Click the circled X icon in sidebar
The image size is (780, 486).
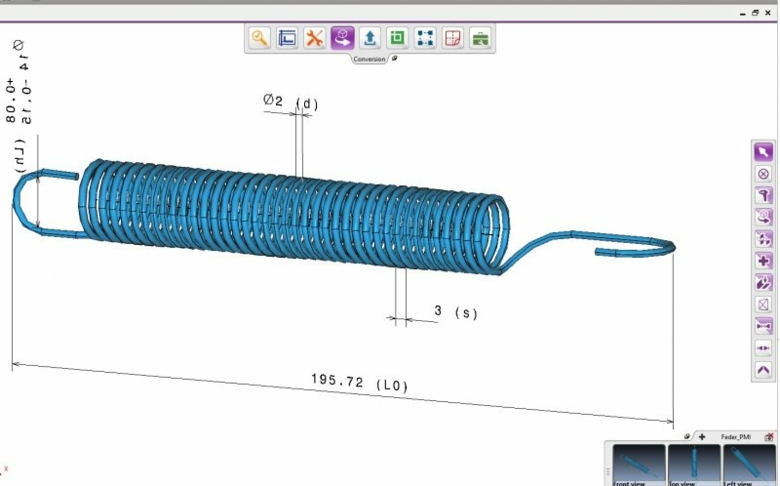pos(764,174)
